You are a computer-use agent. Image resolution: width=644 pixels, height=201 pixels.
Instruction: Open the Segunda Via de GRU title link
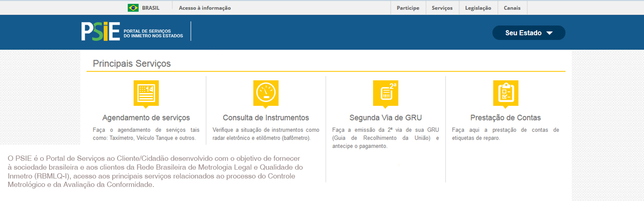tap(386, 118)
